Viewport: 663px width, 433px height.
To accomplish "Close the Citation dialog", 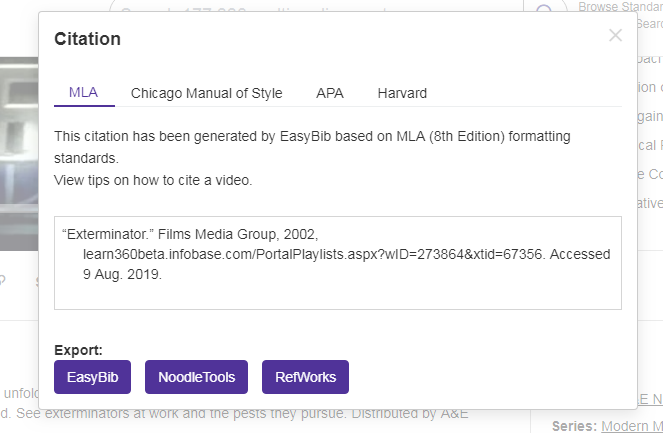I will click(615, 35).
